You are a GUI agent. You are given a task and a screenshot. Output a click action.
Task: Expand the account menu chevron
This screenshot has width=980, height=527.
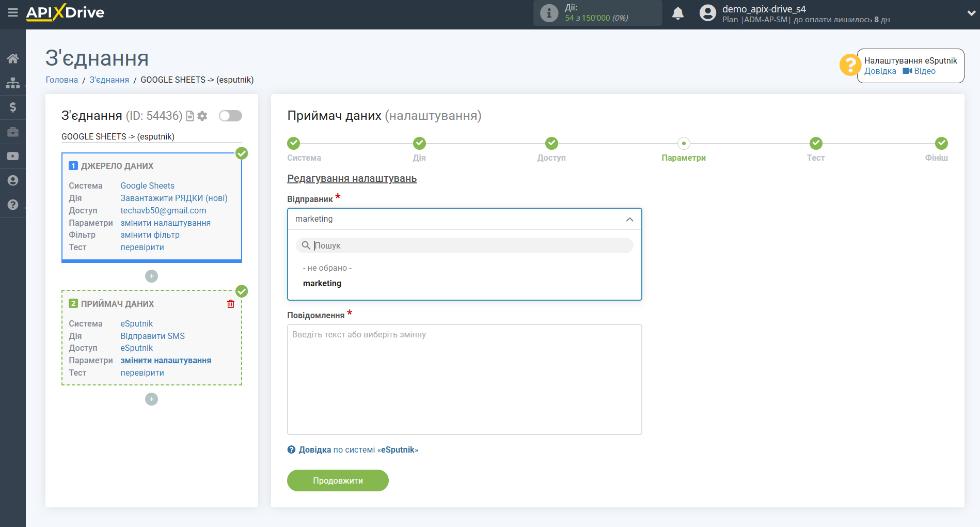[x=971, y=13]
